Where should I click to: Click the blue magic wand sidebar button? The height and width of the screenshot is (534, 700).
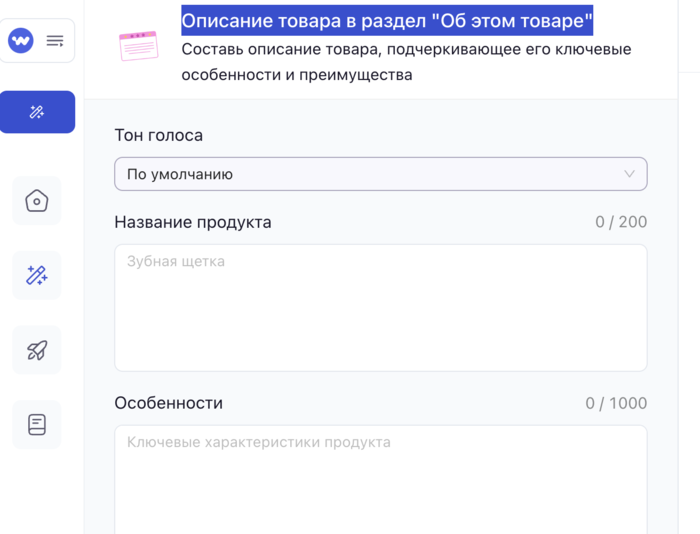tap(37, 112)
